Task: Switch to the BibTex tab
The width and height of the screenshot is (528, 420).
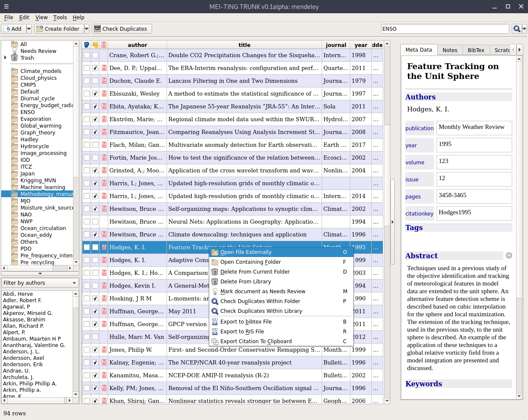Action: pos(476,50)
